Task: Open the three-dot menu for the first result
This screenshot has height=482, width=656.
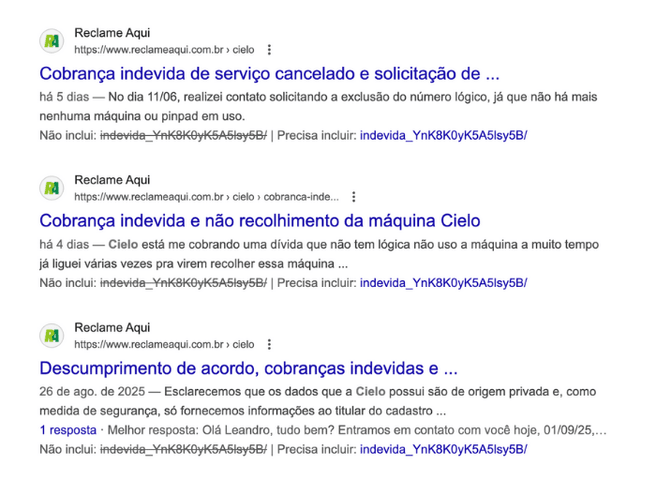Action: (269, 50)
